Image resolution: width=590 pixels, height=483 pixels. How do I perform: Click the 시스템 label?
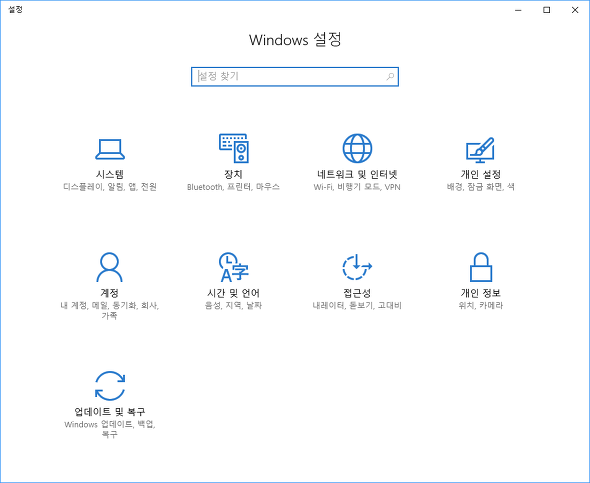pos(110,174)
